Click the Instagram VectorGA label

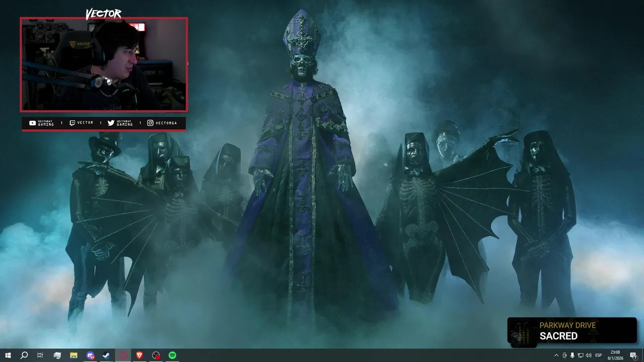(162, 123)
